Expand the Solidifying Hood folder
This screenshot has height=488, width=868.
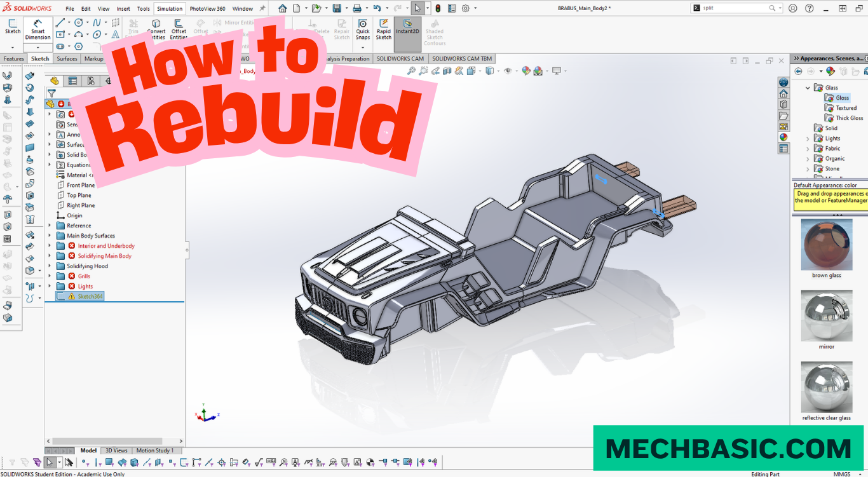[50, 266]
